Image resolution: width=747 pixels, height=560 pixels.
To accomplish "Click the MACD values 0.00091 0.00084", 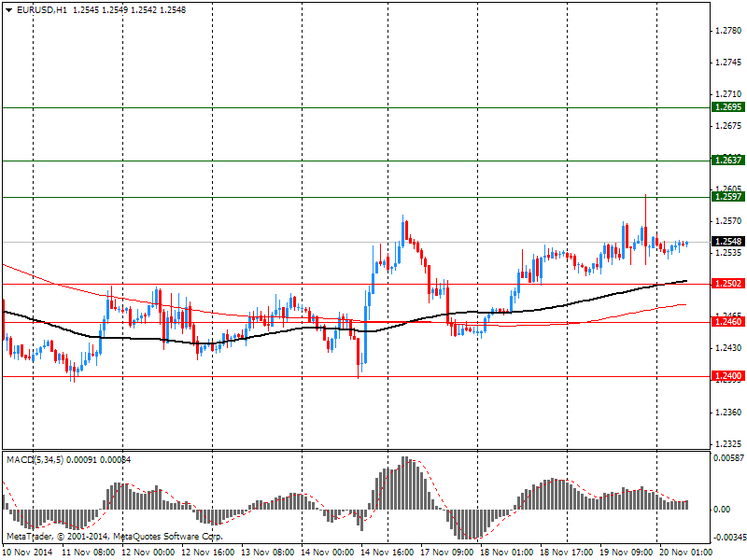I will 99,460.
